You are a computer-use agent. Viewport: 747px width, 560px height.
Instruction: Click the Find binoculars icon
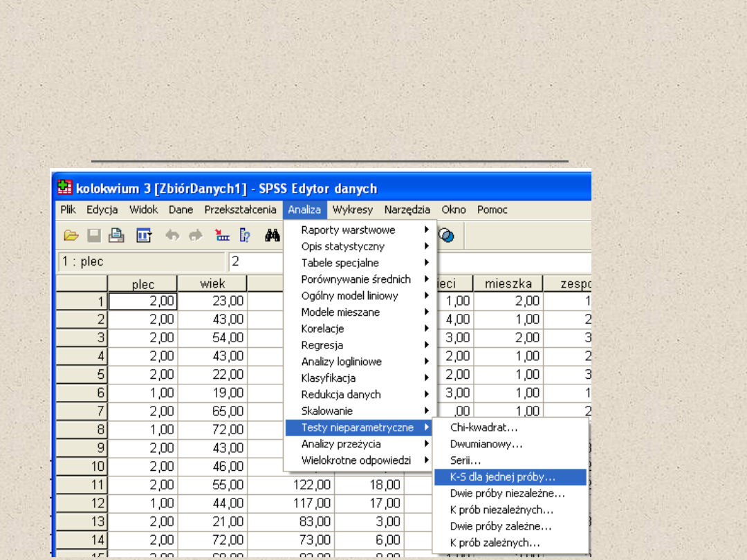(272, 236)
